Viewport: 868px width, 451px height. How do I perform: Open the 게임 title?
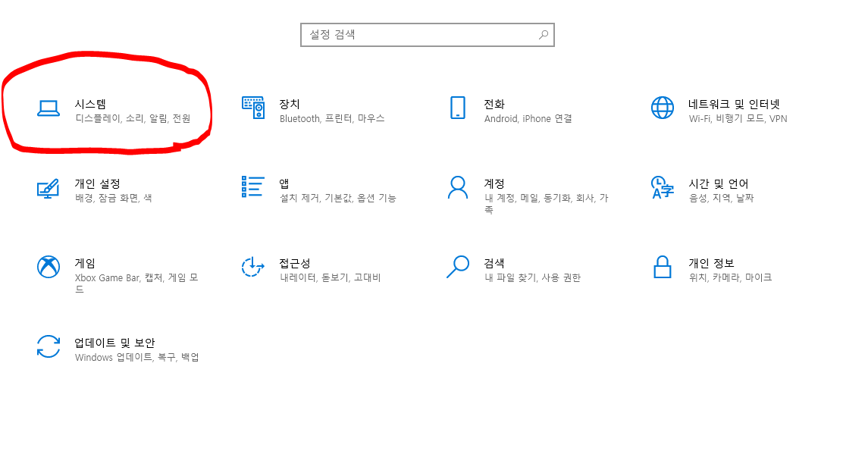85,264
